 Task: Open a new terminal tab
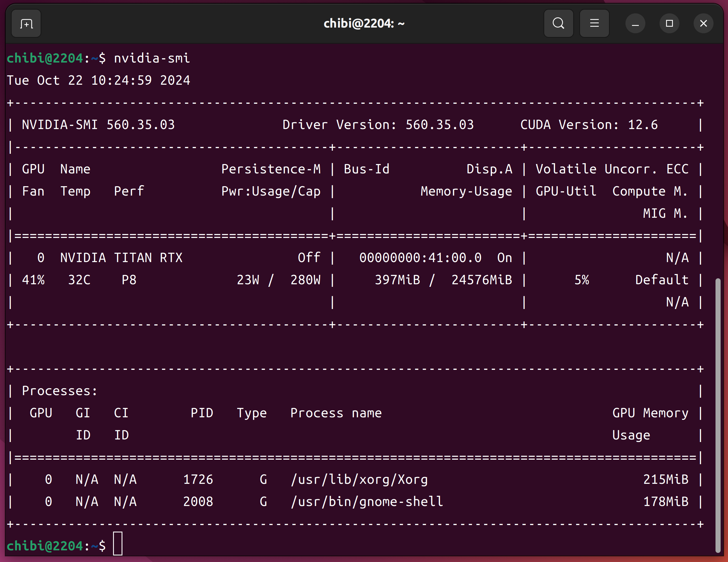click(x=26, y=24)
